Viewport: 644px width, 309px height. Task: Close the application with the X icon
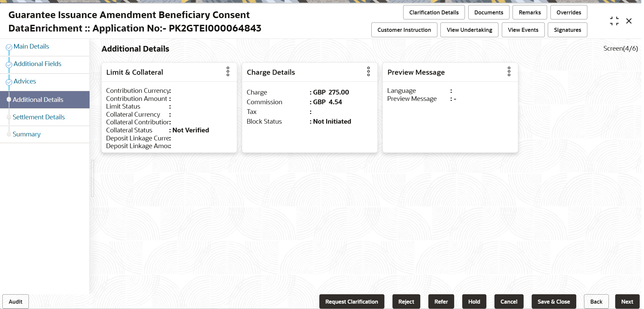click(629, 21)
